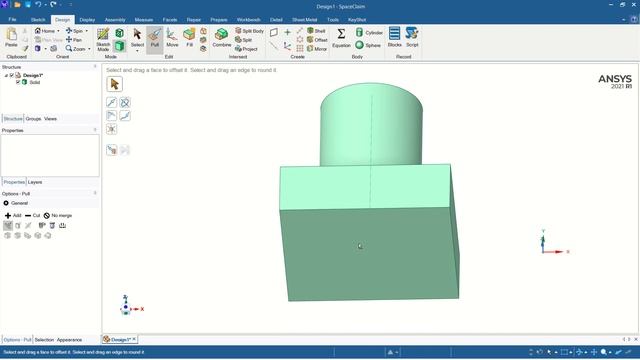
Task: Open the Script editor tool
Action: (x=412, y=38)
